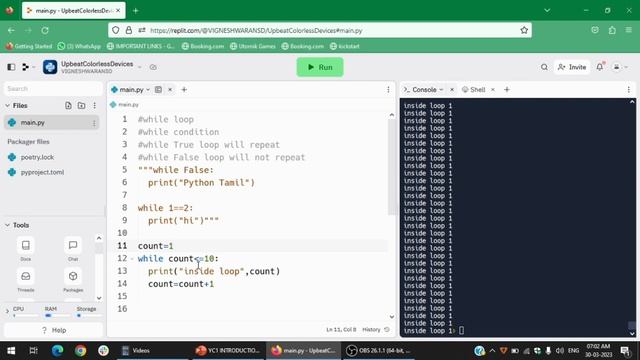Open Windows Start menu
The height and width of the screenshot is (360, 640).
coord(11,350)
